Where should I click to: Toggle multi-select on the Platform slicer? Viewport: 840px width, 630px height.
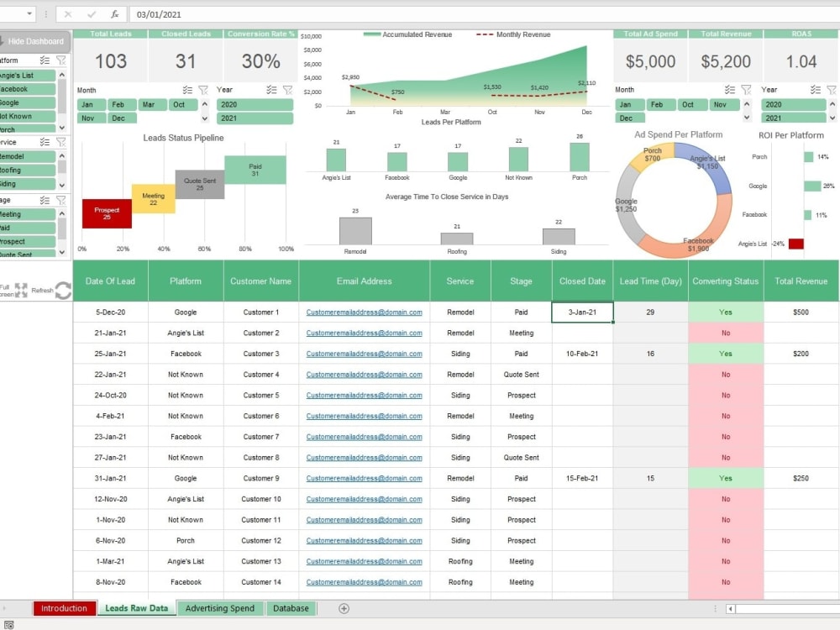point(45,60)
